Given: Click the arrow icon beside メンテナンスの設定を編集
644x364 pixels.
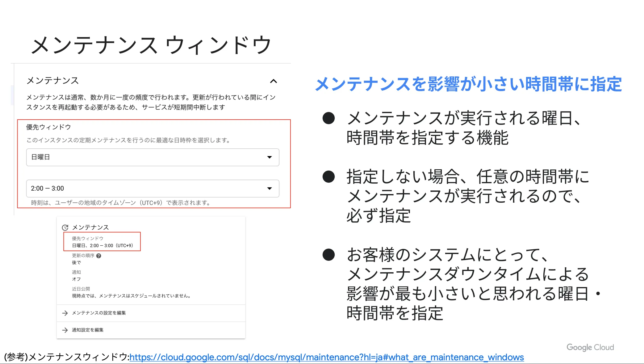Looking at the screenshot, I should point(65,313).
